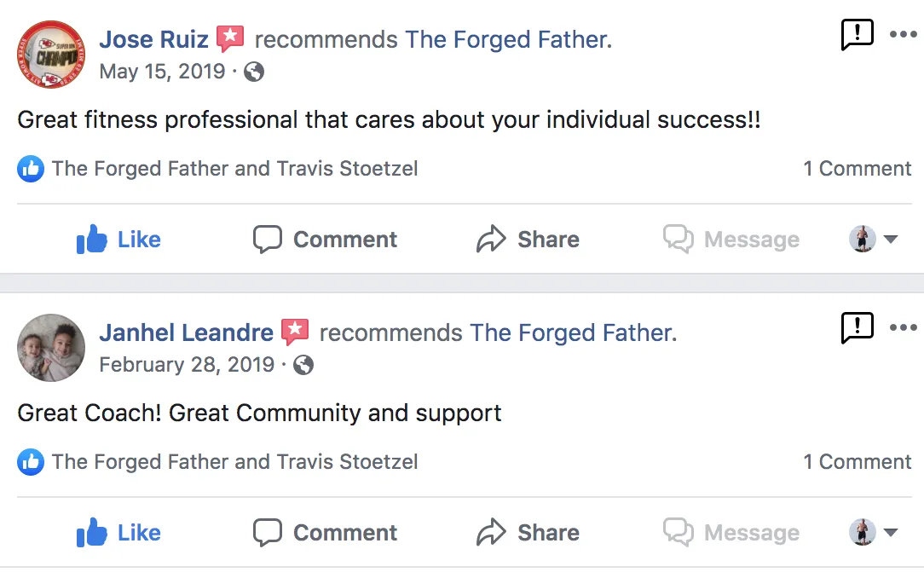Click the report icon on Jose Ruiz's review
Viewport: 924px width, 578px height.
point(857,35)
